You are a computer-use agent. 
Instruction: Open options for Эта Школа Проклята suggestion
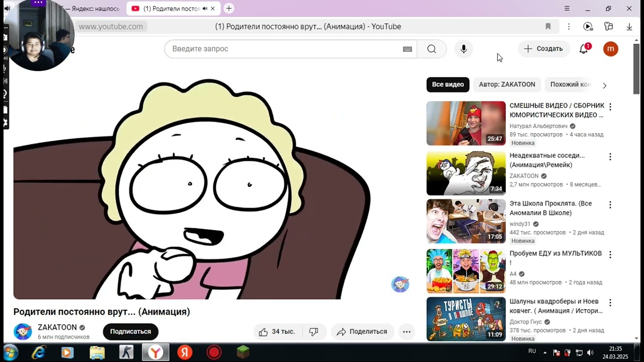[x=610, y=205]
